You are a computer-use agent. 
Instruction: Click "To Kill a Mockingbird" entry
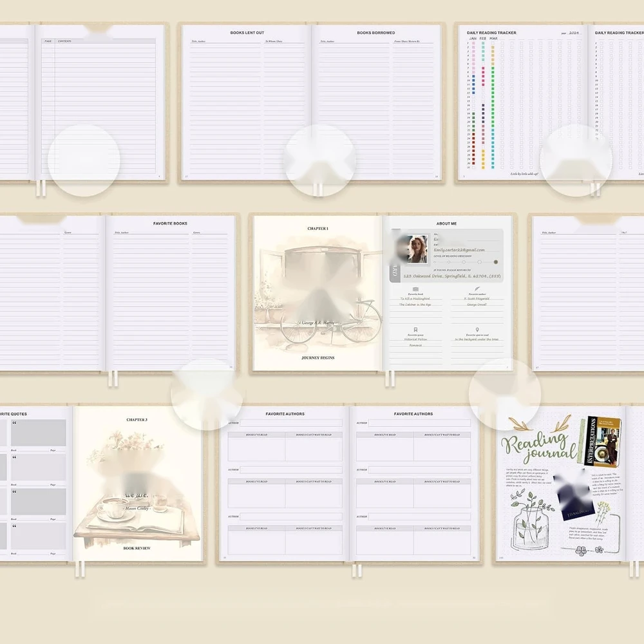point(415,299)
